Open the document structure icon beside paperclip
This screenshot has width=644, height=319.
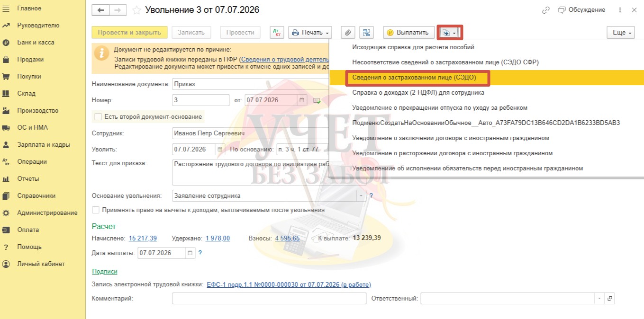tap(366, 32)
